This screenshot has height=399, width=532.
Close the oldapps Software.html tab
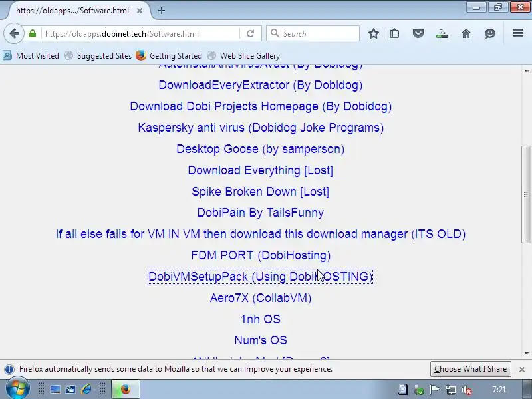[x=140, y=11]
